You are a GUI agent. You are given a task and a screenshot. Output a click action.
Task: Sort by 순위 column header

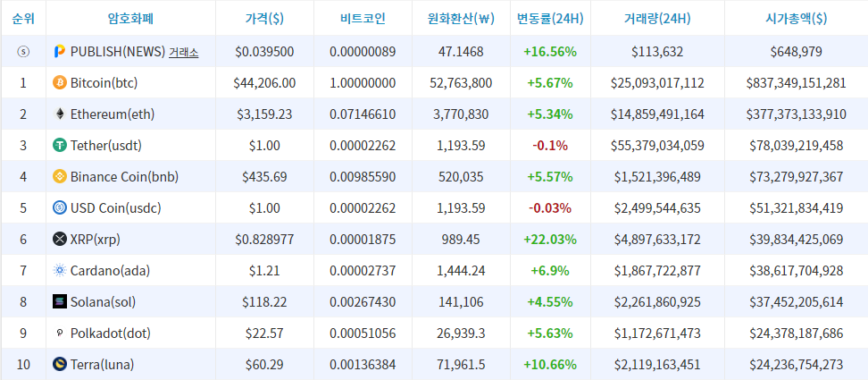click(23, 18)
